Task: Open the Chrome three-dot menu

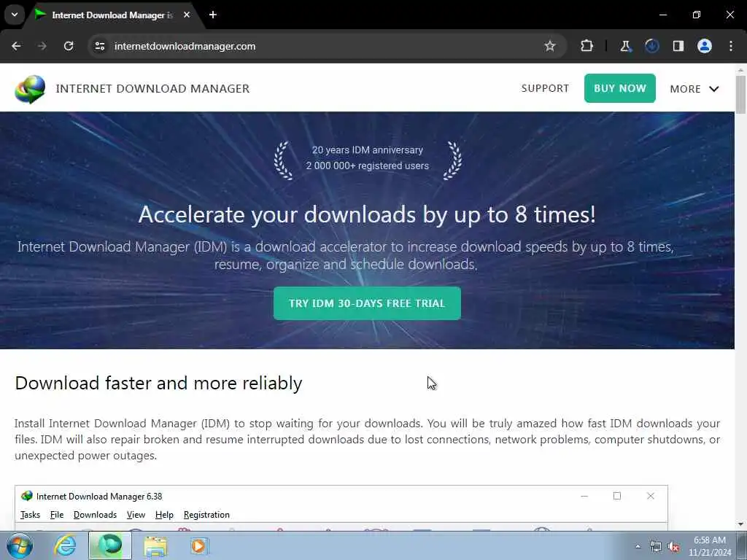Action: (x=731, y=46)
